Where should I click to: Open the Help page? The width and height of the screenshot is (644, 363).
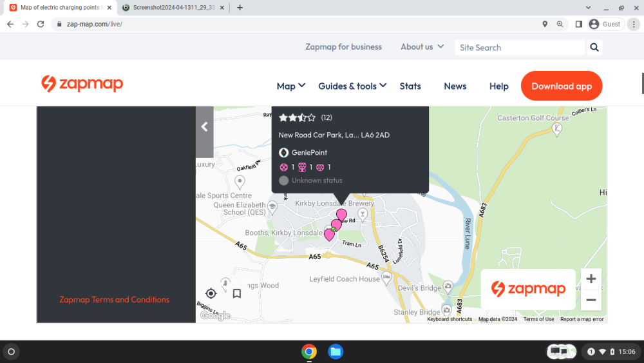[x=498, y=86]
